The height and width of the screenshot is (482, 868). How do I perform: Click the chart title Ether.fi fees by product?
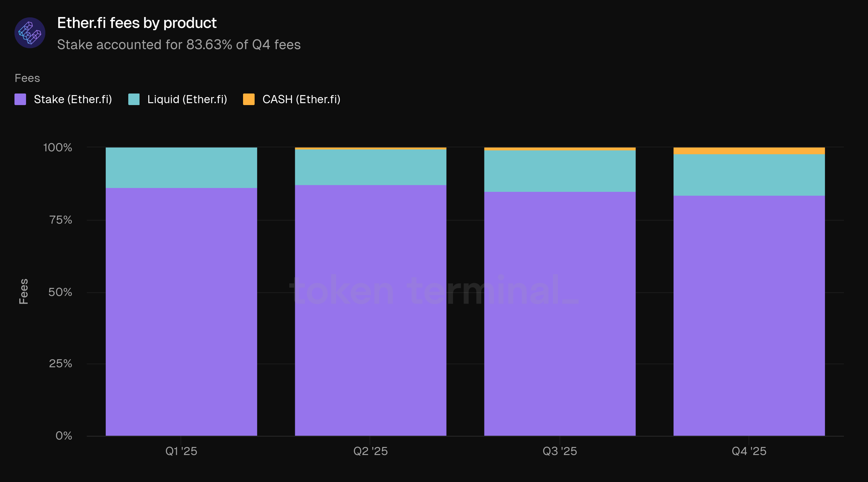coord(137,23)
